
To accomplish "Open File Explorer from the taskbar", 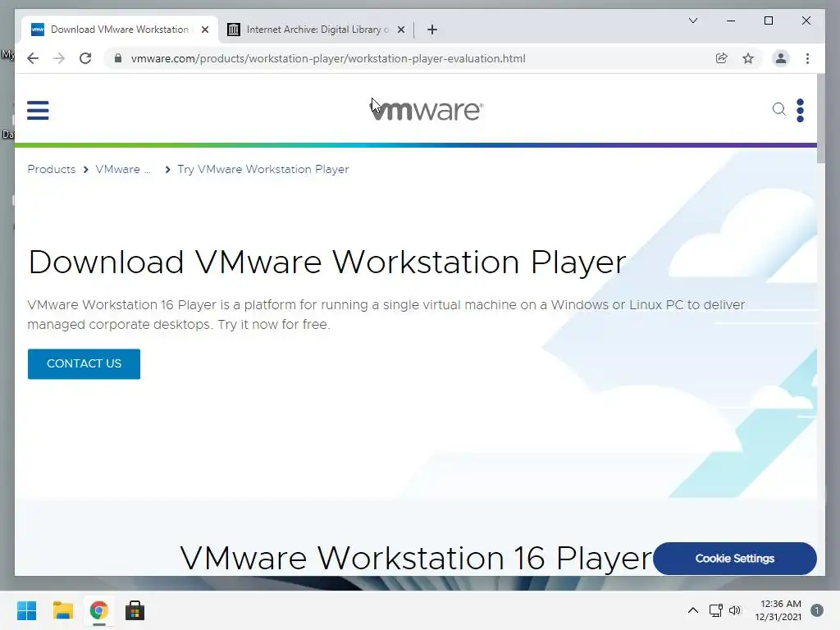I will (x=63, y=610).
